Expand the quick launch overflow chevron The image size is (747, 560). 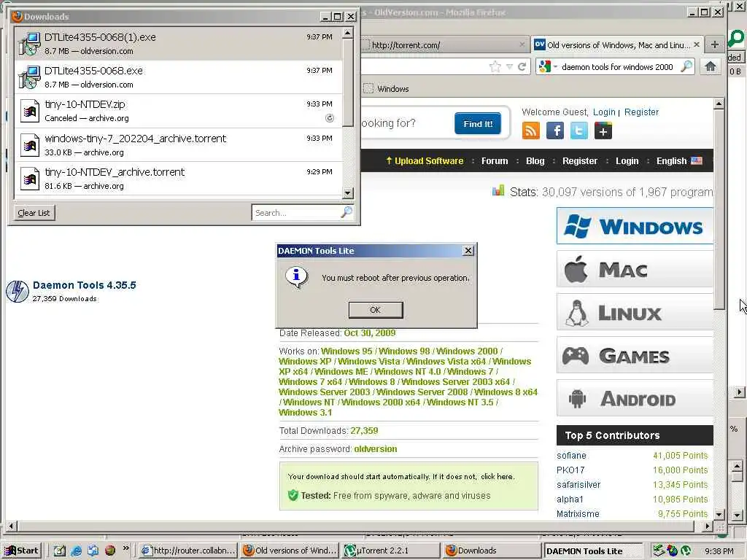click(125, 548)
